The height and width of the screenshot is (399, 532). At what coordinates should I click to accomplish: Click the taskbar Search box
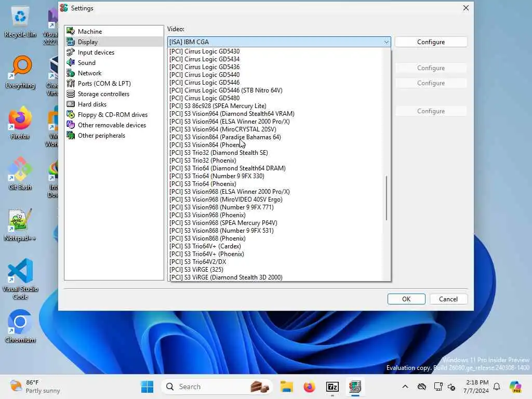(x=217, y=387)
